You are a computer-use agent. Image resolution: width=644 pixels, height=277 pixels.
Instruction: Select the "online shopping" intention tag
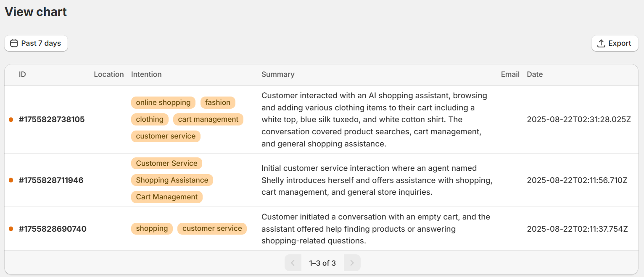(163, 102)
